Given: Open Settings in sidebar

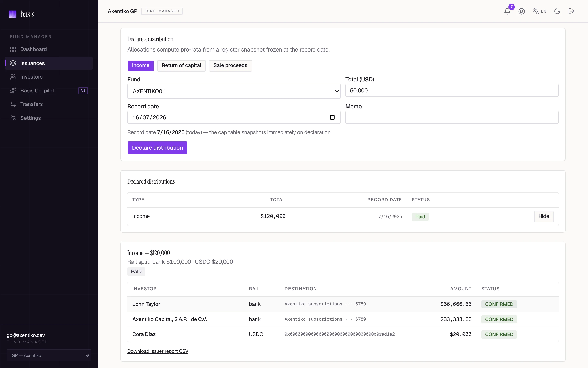Looking at the screenshot, I should [49, 118].
